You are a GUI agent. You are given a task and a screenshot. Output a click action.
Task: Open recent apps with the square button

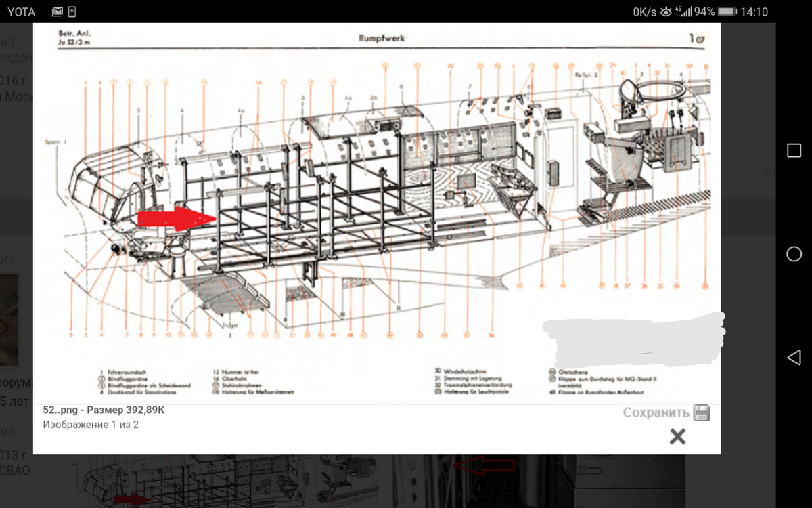click(x=794, y=150)
